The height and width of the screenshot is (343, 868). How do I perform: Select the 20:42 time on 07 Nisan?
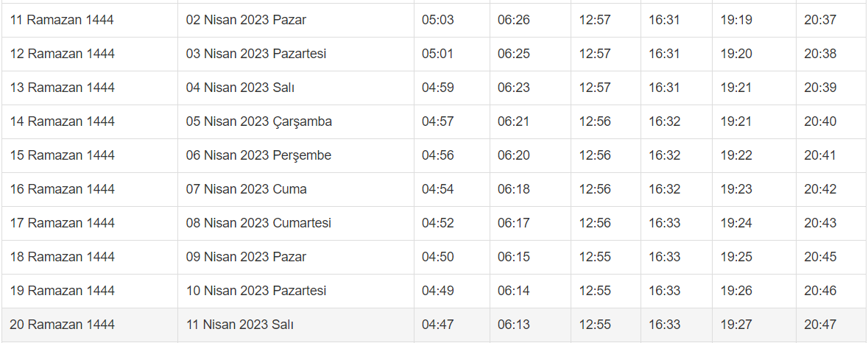coord(820,189)
